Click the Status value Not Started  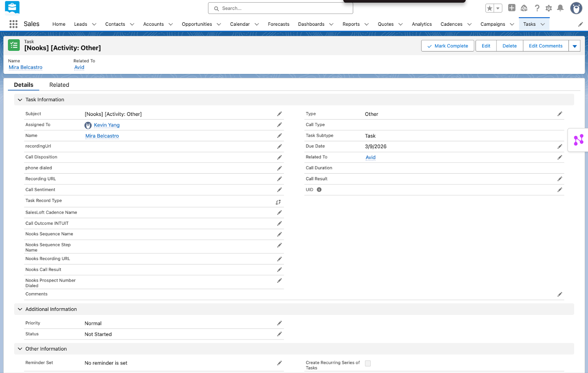98,334
